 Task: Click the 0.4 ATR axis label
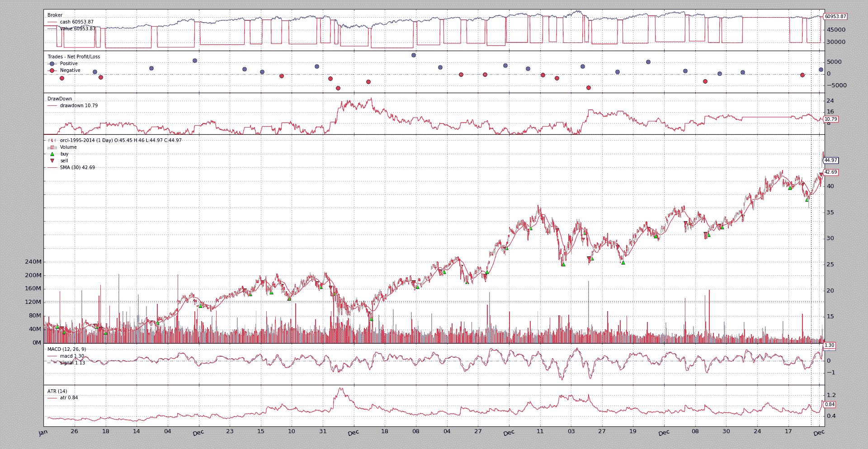pyautogui.click(x=831, y=416)
